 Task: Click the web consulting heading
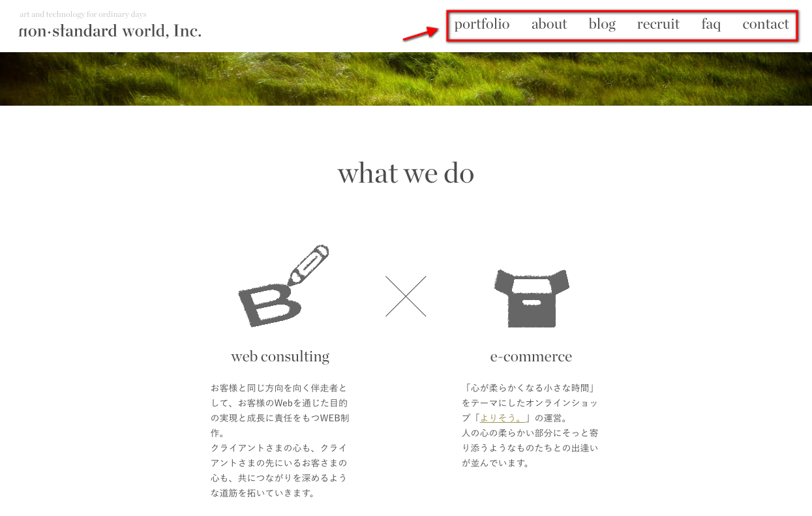point(280,357)
